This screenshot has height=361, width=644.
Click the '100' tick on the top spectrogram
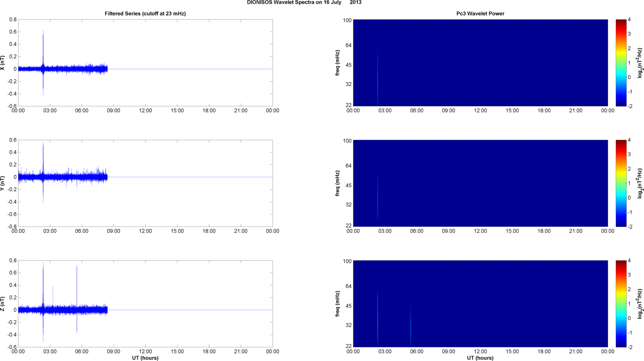(x=347, y=20)
